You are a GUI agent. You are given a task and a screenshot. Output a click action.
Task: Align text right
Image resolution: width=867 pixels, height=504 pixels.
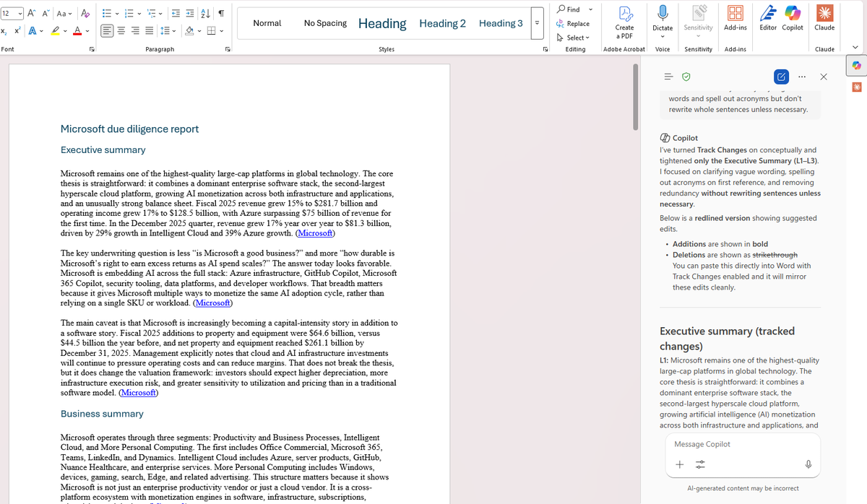pyautogui.click(x=135, y=30)
